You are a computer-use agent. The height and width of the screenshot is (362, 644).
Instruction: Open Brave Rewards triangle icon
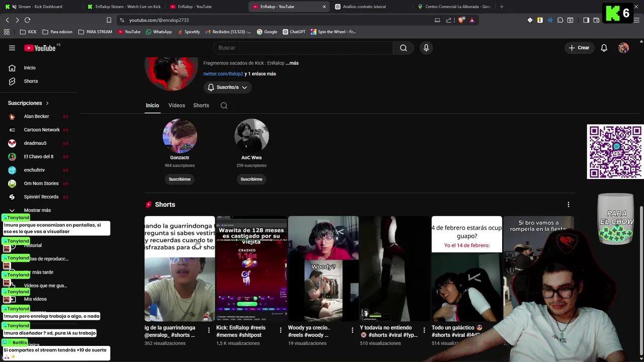click(x=472, y=20)
